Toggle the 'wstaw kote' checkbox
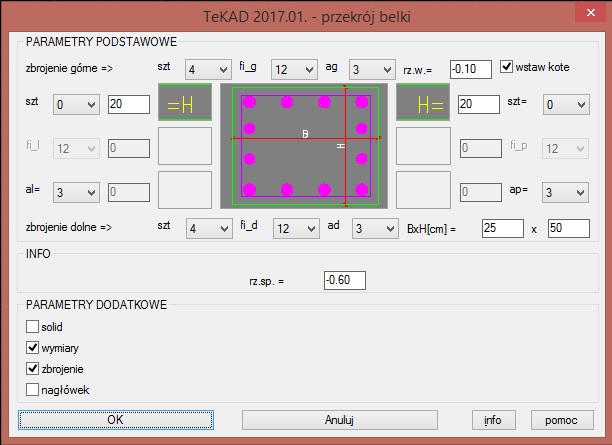612x445 pixels. pyautogui.click(x=506, y=66)
